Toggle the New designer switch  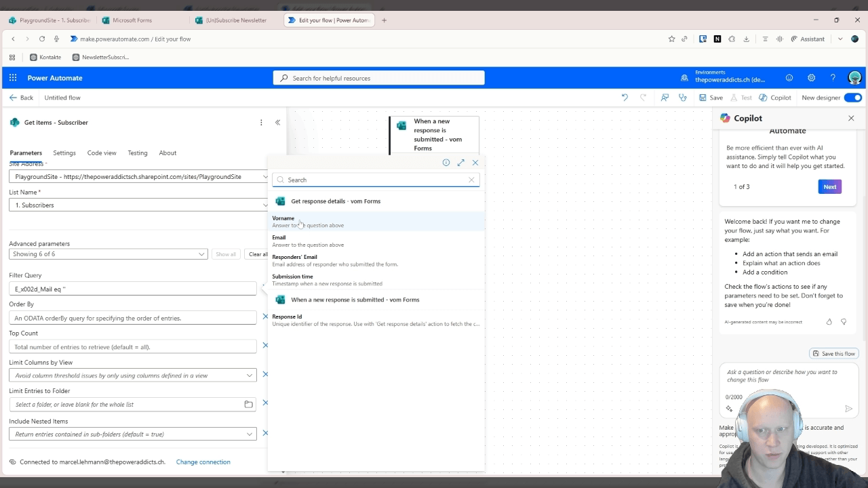click(853, 98)
